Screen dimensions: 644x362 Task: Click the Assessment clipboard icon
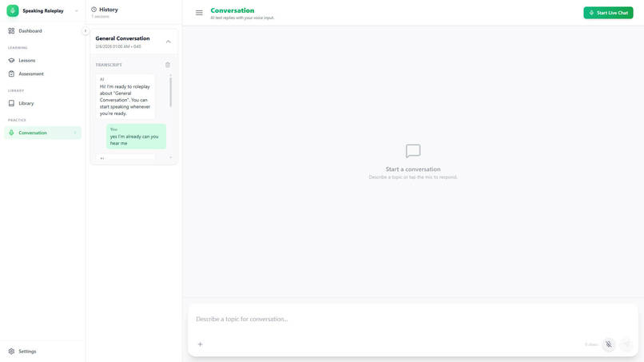pos(11,74)
